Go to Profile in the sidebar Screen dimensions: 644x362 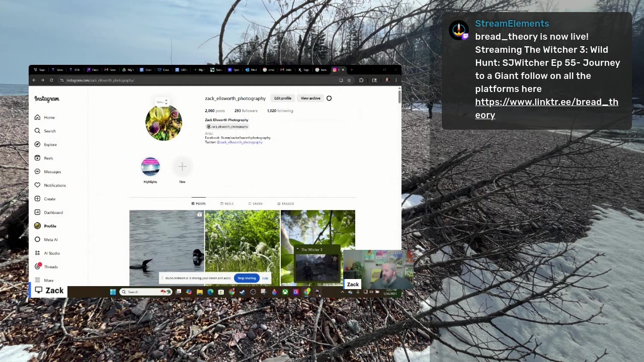[45, 226]
